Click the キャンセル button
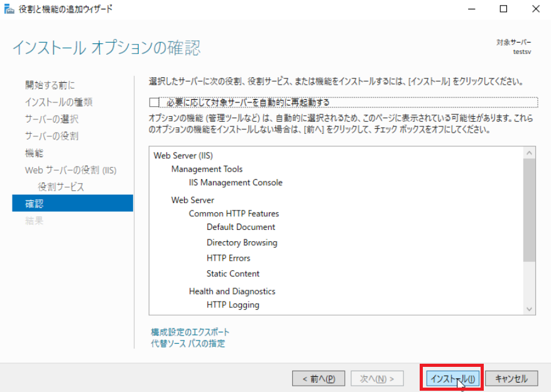 tap(511, 378)
